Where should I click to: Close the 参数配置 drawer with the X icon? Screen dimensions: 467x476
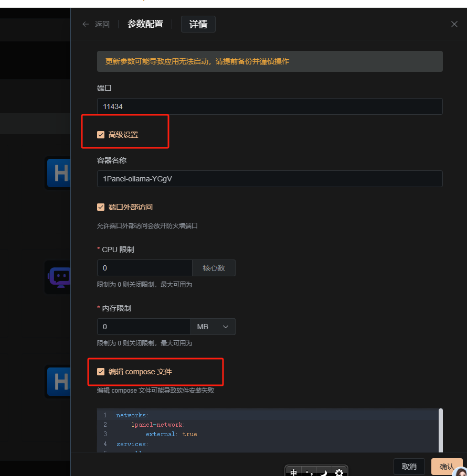(x=454, y=24)
